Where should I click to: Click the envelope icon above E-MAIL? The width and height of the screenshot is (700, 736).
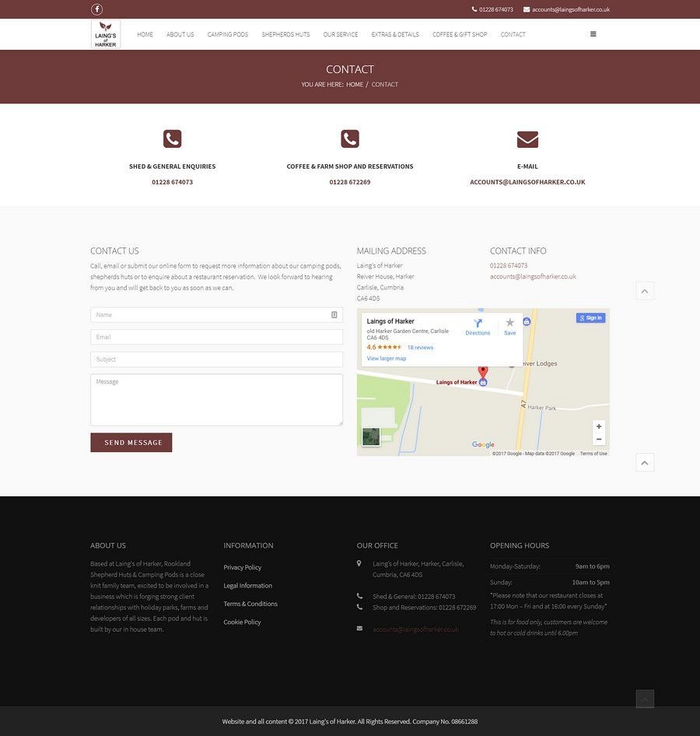point(527,139)
